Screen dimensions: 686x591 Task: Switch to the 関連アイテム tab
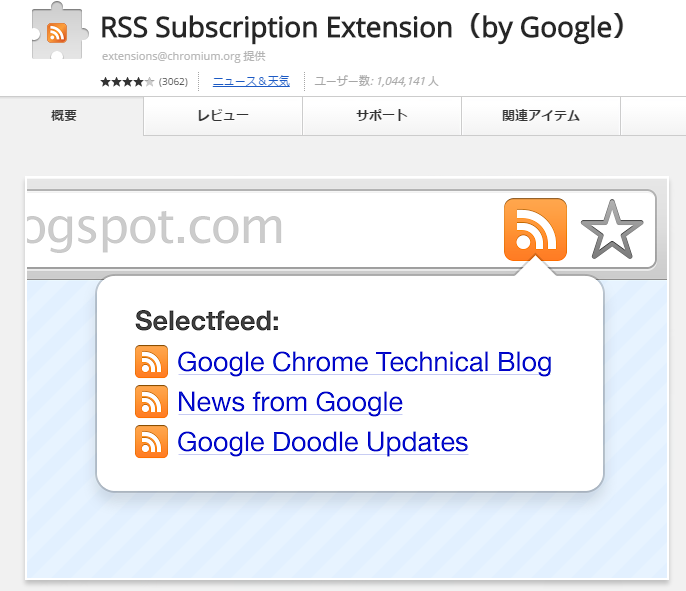point(541,115)
